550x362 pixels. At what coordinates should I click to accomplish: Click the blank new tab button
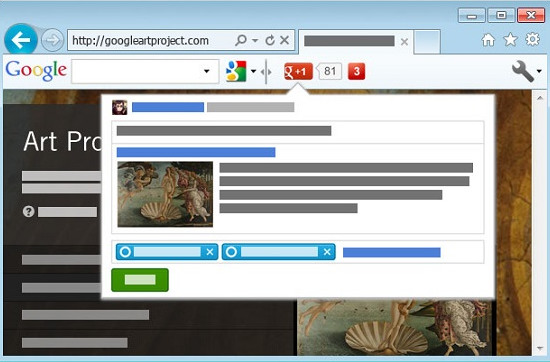[x=427, y=41]
